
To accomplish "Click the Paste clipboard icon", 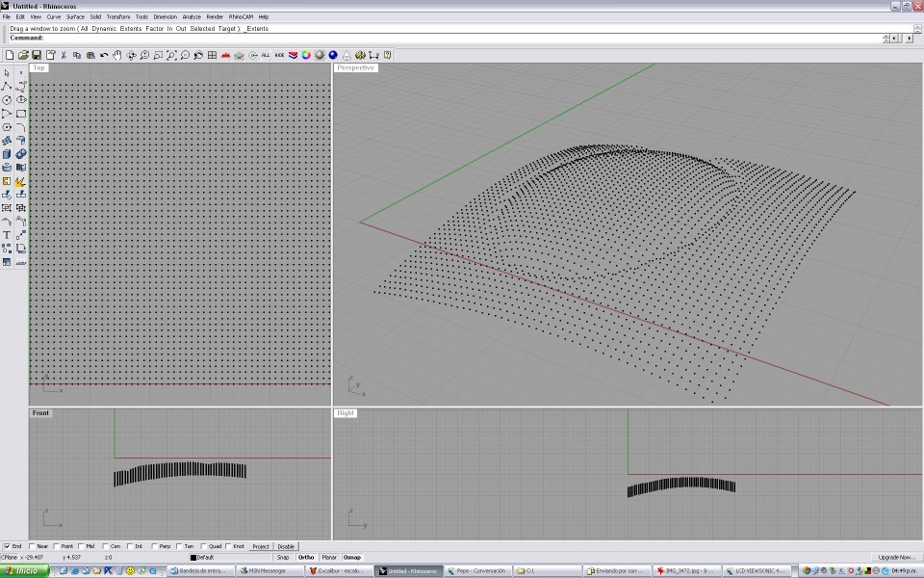I will (90, 55).
